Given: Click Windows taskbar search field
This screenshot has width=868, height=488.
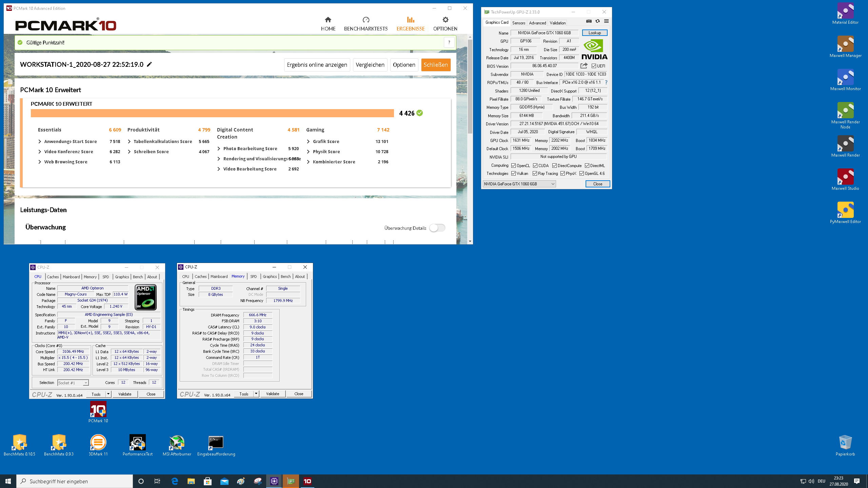Looking at the screenshot, I should pos(75,481).
